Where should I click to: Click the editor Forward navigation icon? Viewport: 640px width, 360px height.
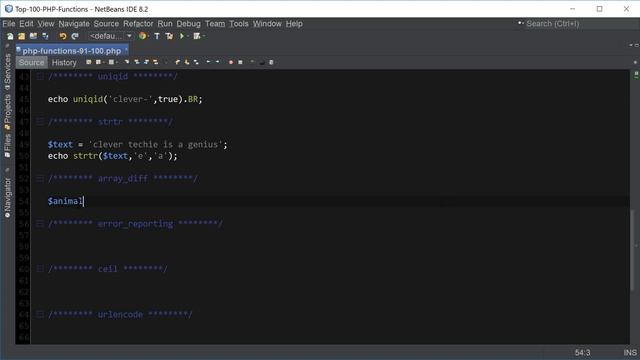(x=111, y=62)
